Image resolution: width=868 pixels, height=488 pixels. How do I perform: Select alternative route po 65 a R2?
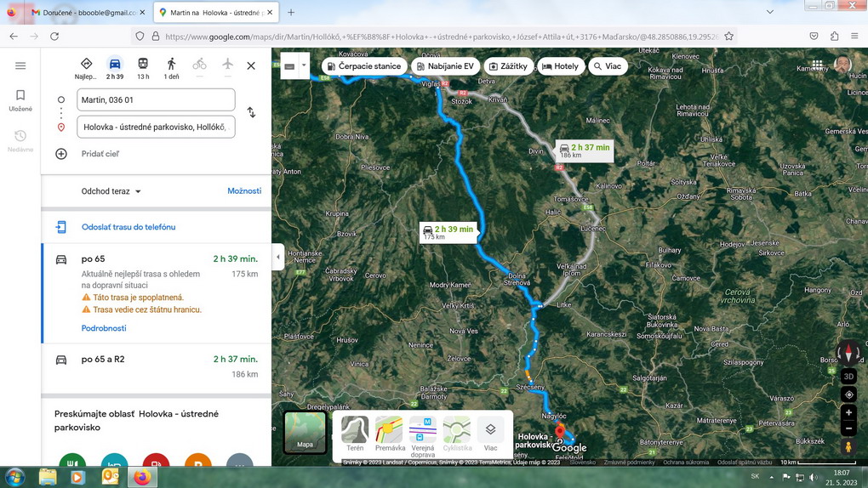click(157, 366)
